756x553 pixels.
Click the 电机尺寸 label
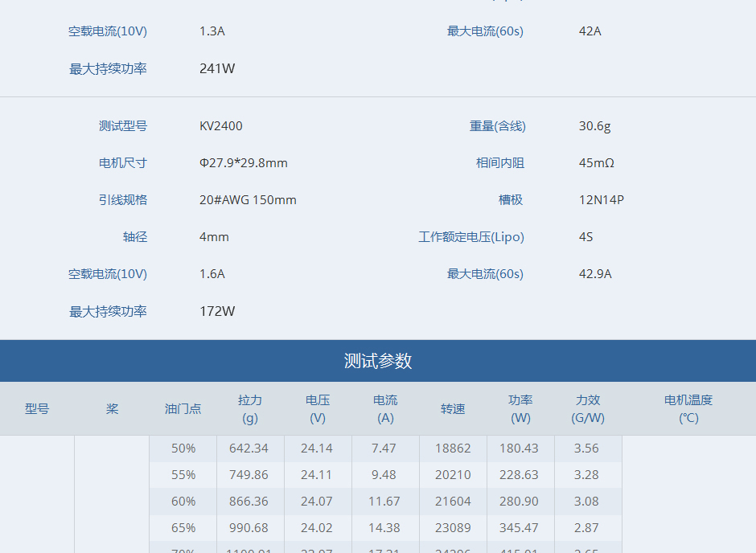pyautogui.click(x=123, y=163)
